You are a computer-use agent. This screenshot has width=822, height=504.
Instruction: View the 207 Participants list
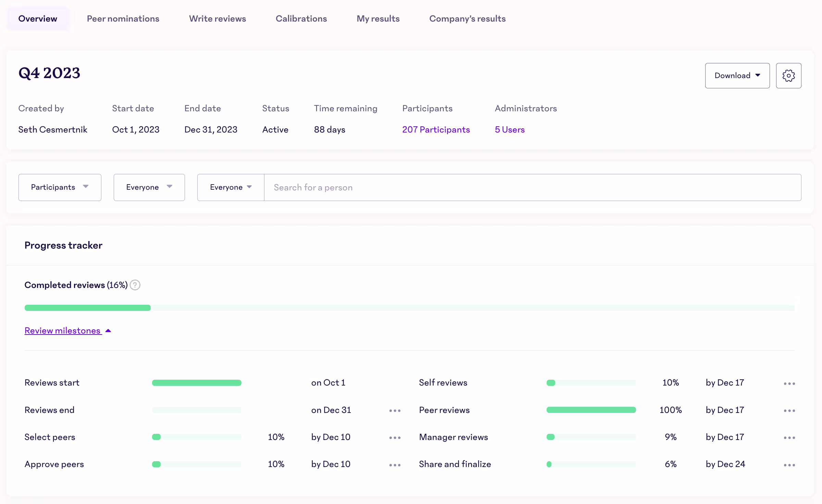pos(436,129)
